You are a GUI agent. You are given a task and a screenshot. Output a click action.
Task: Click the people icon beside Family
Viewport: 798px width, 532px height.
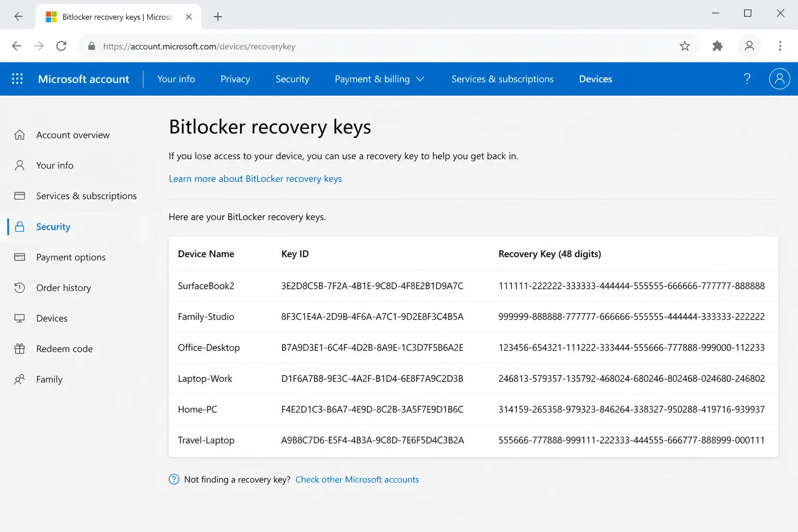[20, 379]
